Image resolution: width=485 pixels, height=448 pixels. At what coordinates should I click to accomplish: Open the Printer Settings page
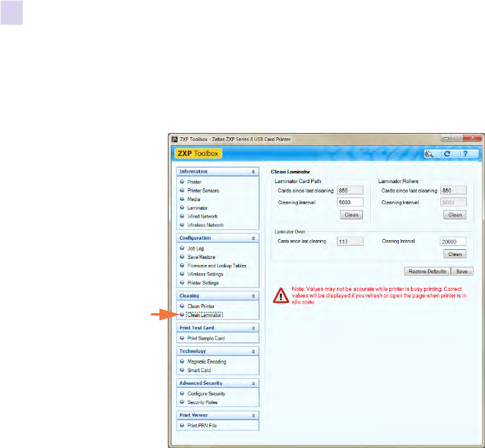click(203, 283)
